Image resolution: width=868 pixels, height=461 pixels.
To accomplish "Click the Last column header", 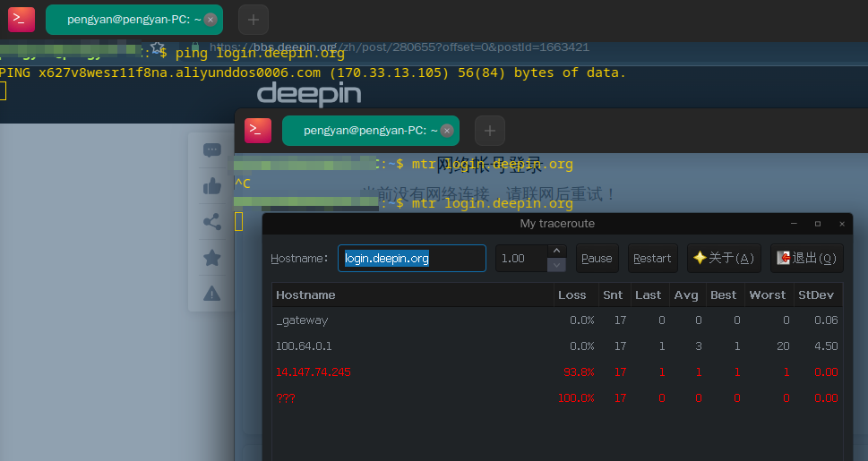I will click(650, 295).
